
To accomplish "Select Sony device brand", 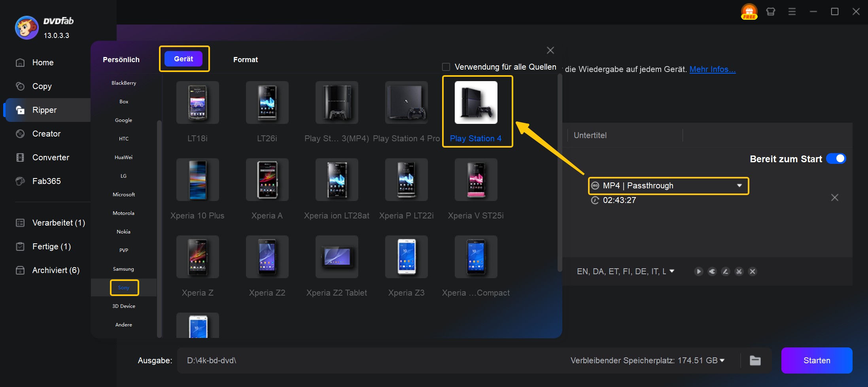I will coord(124,288).
